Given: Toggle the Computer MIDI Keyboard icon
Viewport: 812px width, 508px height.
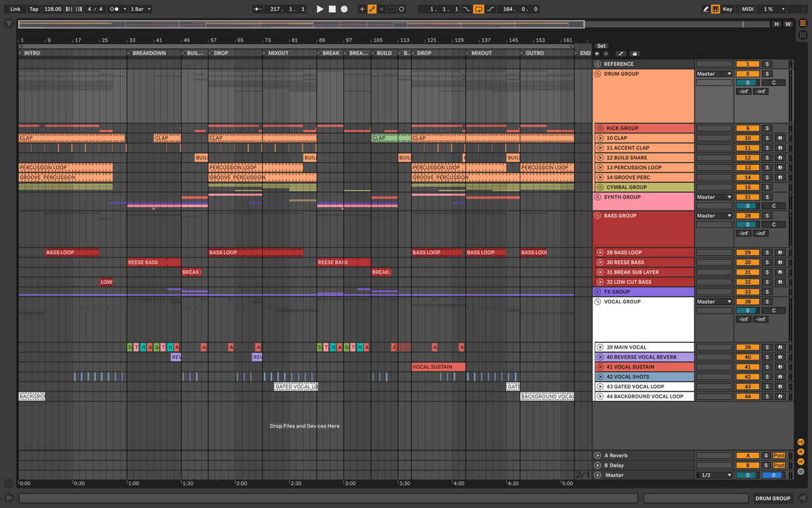Looking at the screenshot, I should click(x=716, y=9).
